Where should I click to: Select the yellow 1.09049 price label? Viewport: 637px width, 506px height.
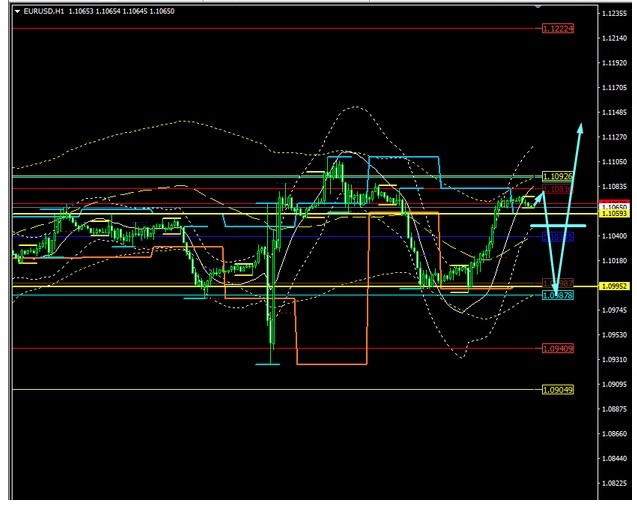tap(557, 389)
